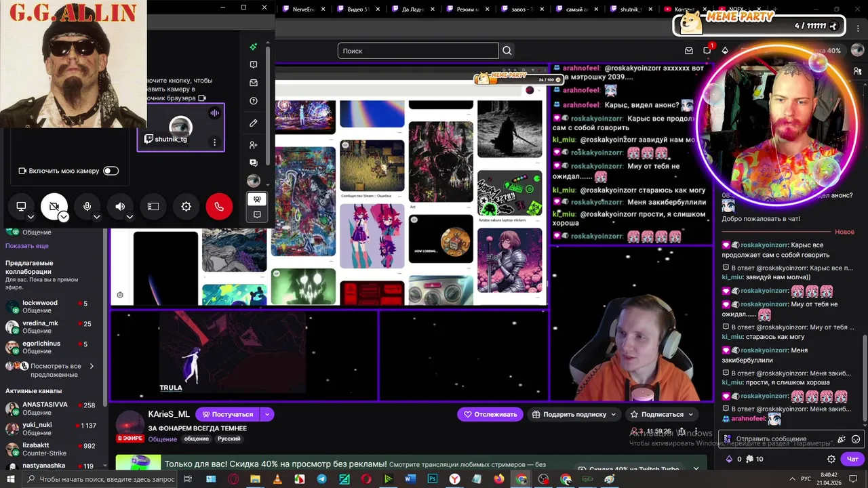This screenshot has height=488, width=868.
Task: Open yuki_nuki channel in sidebar
Action: point(52,429)
